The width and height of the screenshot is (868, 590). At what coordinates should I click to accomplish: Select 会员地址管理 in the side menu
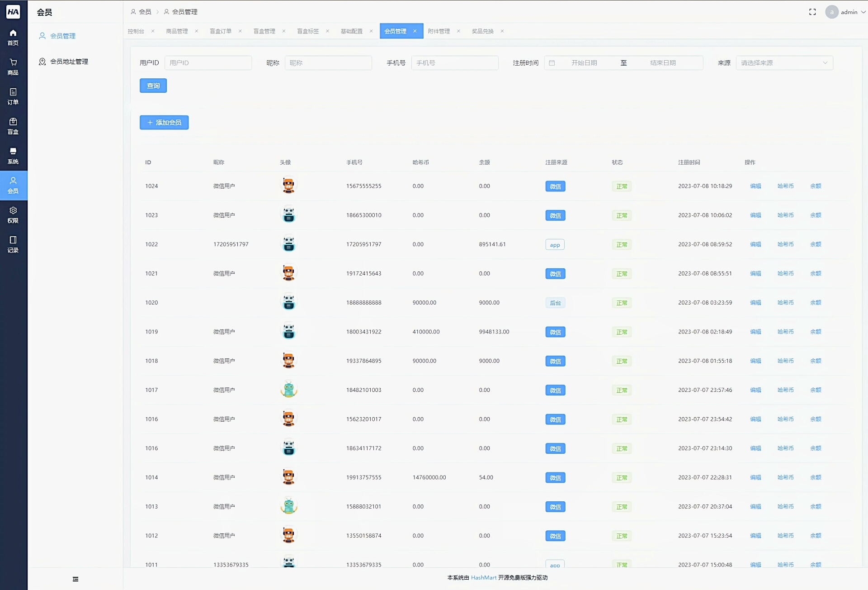click(69, 62)
